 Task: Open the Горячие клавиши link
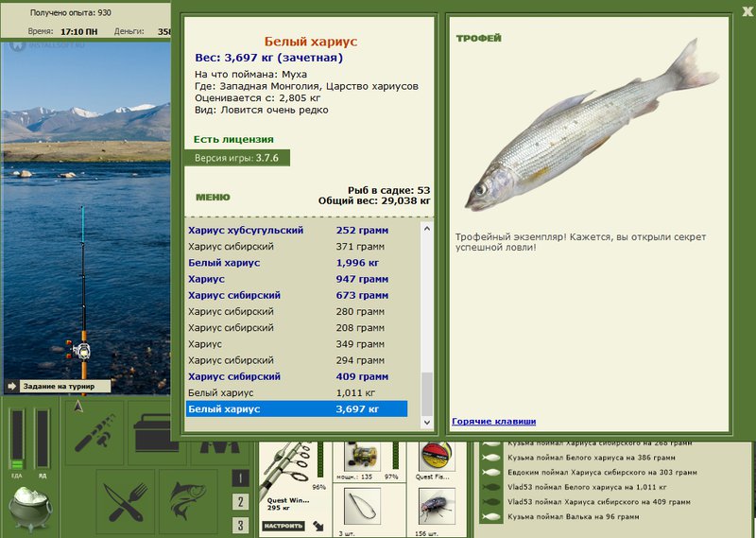click(x=493, y=421)
